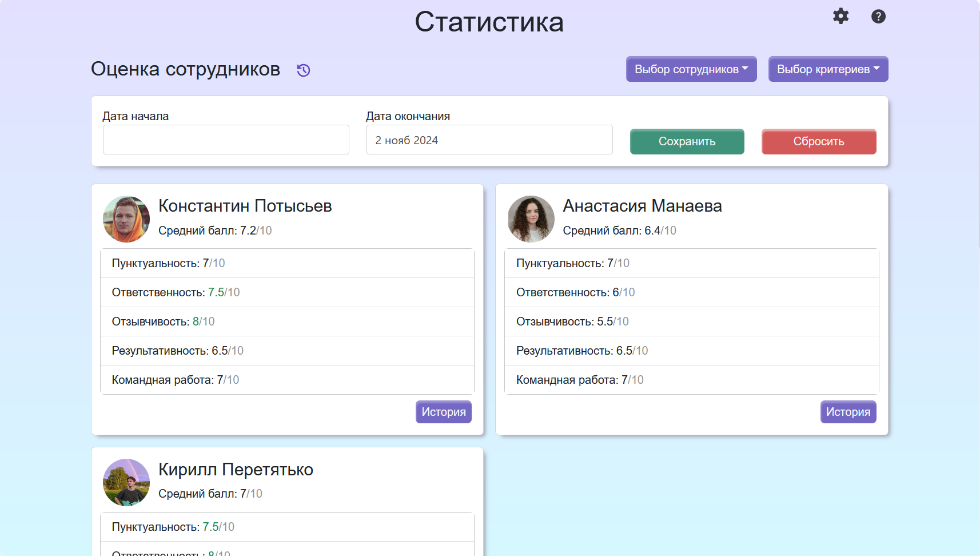Select Командная работа row in Константин's card
Image resolution: width=980 pixels, height=556 pixels.
point(287,380)
